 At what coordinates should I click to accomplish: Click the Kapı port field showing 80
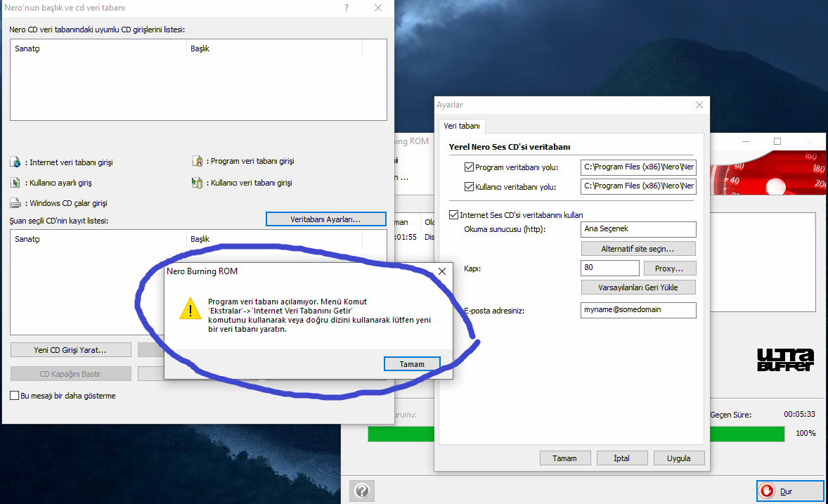[610, 268]
